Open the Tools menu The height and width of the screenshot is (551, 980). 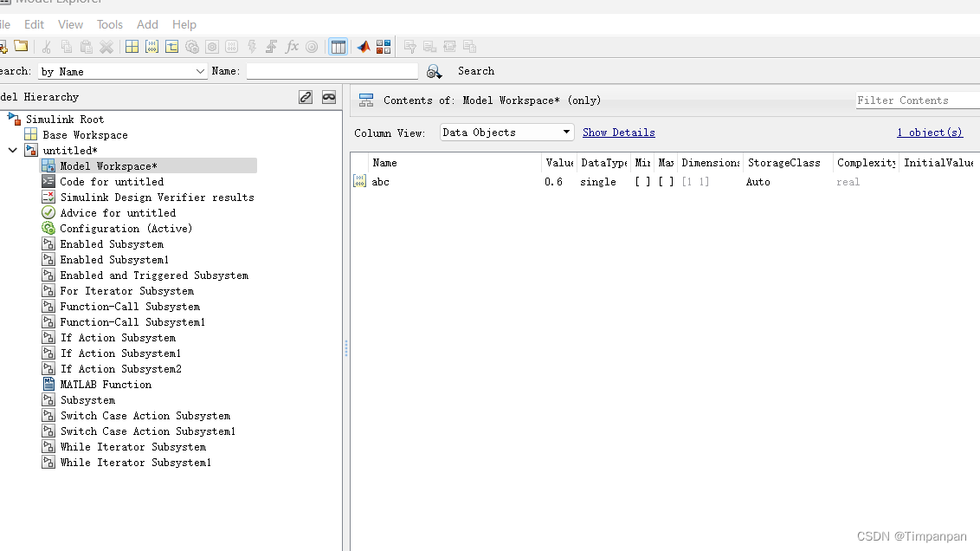pyautogui.click(x=109, y=24)
